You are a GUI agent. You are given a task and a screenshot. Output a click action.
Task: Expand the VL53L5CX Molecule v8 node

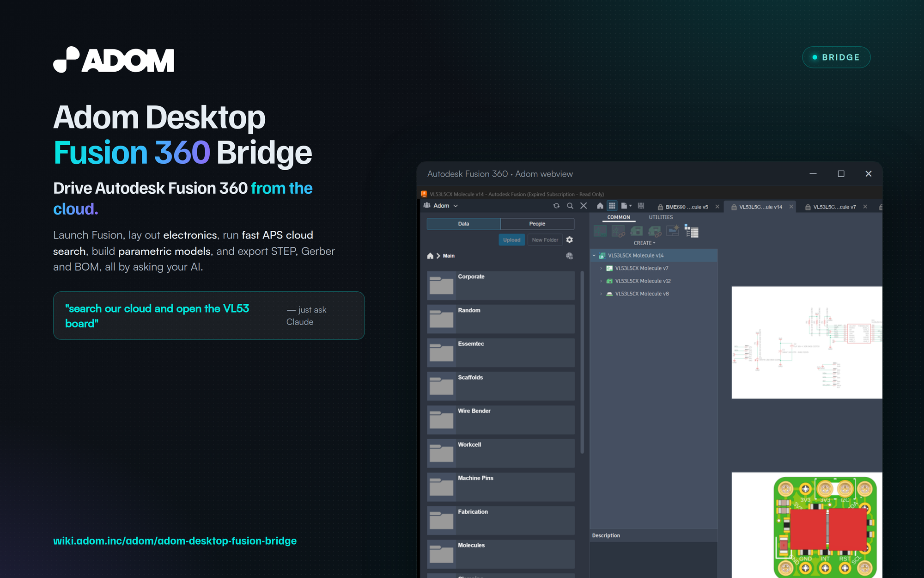(601, 294)
